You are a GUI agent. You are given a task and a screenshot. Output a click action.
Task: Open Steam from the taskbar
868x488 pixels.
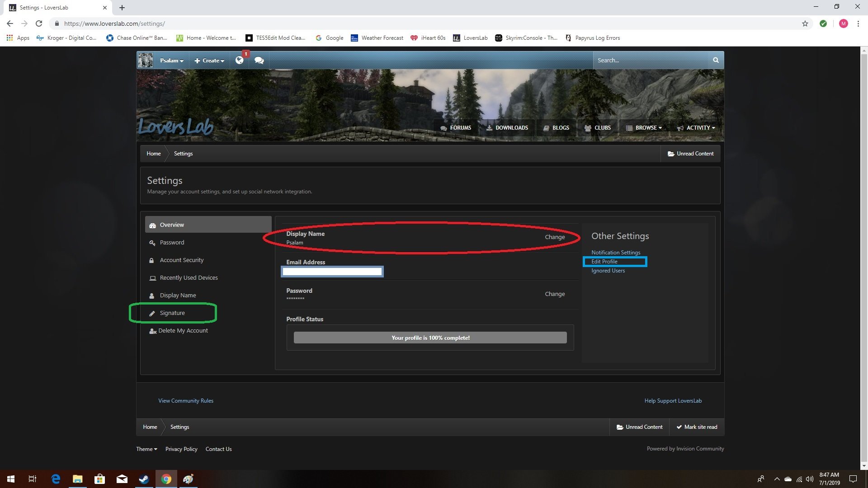(144, 479)
